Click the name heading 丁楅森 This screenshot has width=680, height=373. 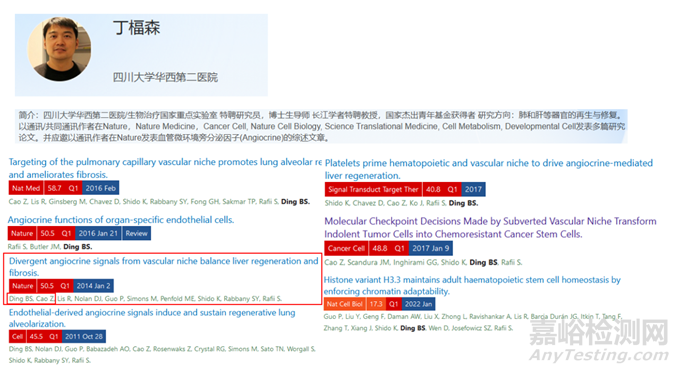click(137, 28)
